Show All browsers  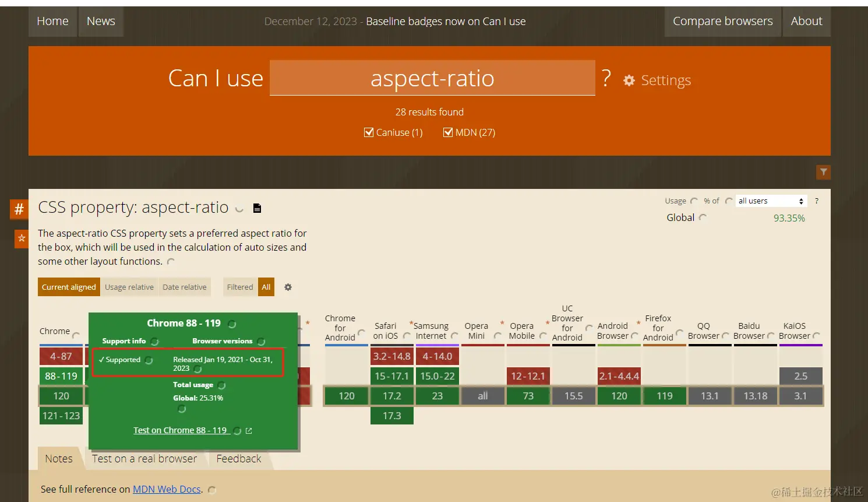266,287
